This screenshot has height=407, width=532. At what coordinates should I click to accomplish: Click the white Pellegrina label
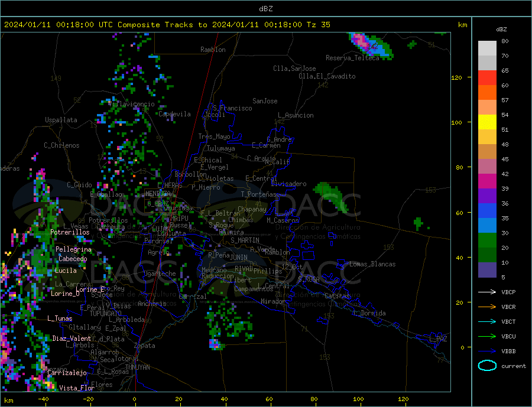pyautogui.click(x=73, y=250)
